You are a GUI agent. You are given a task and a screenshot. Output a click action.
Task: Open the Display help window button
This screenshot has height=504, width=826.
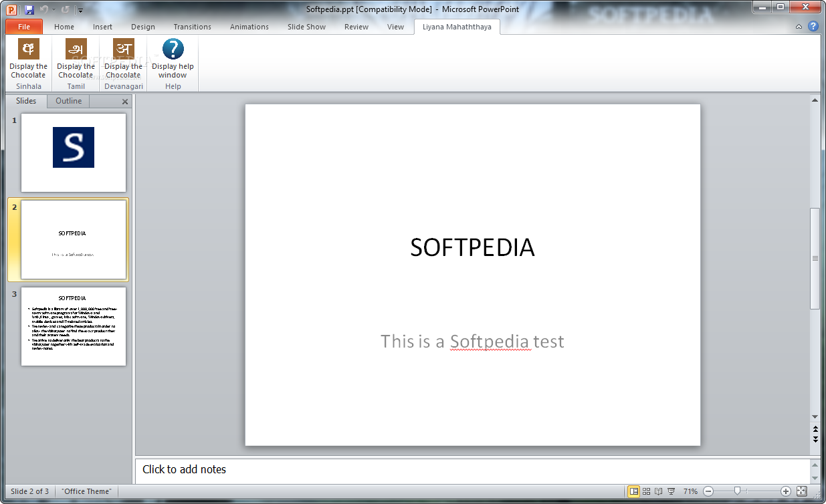(173, 59)
